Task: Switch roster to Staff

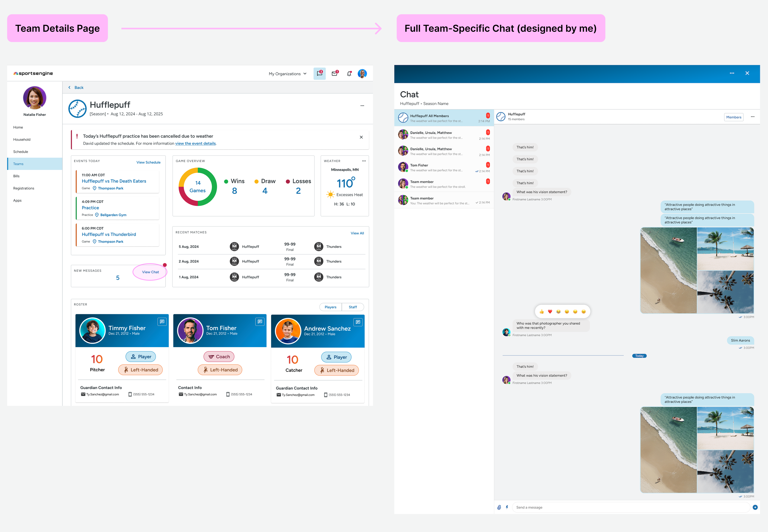Action: pyautogui.click(x=352, y=307)
